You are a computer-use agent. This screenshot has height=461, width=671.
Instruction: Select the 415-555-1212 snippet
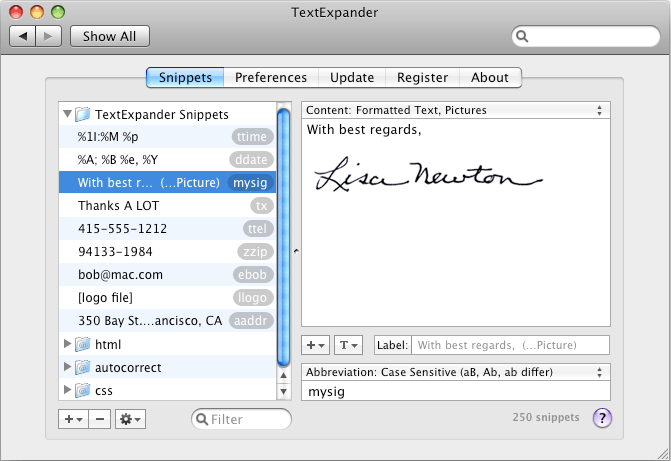(x=167, y=229)
